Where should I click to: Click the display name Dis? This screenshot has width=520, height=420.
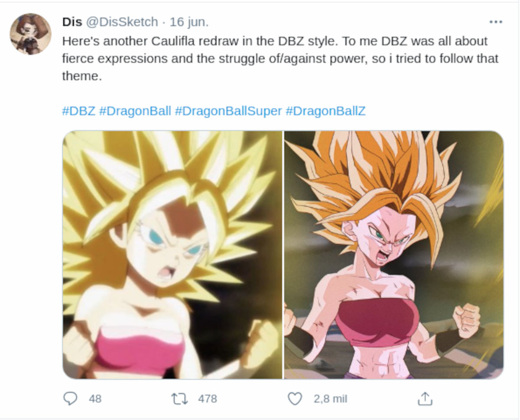[x=72, y=22]
